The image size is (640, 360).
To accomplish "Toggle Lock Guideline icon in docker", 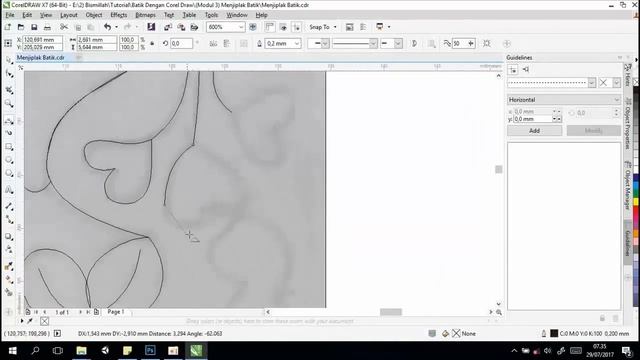I will click(602, 318).
